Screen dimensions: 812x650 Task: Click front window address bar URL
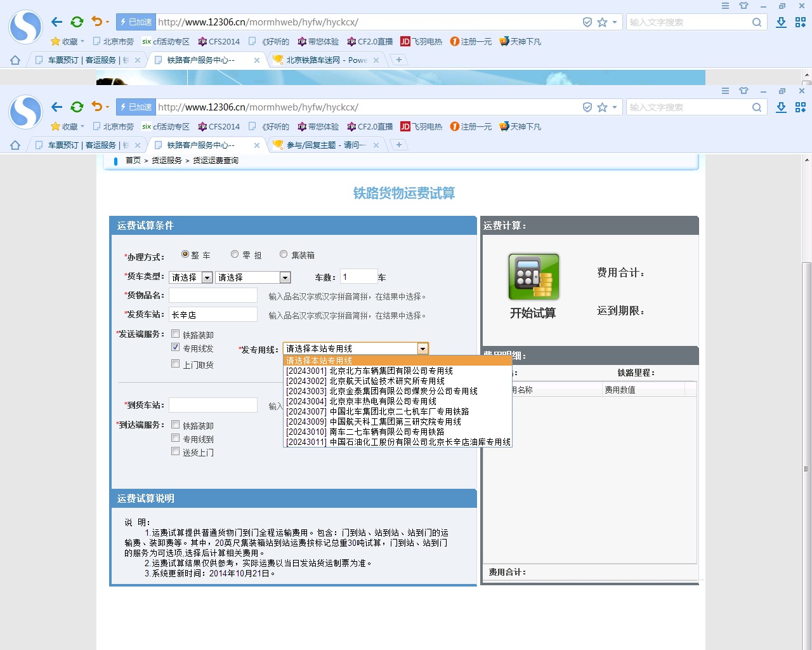coord(258,107)
